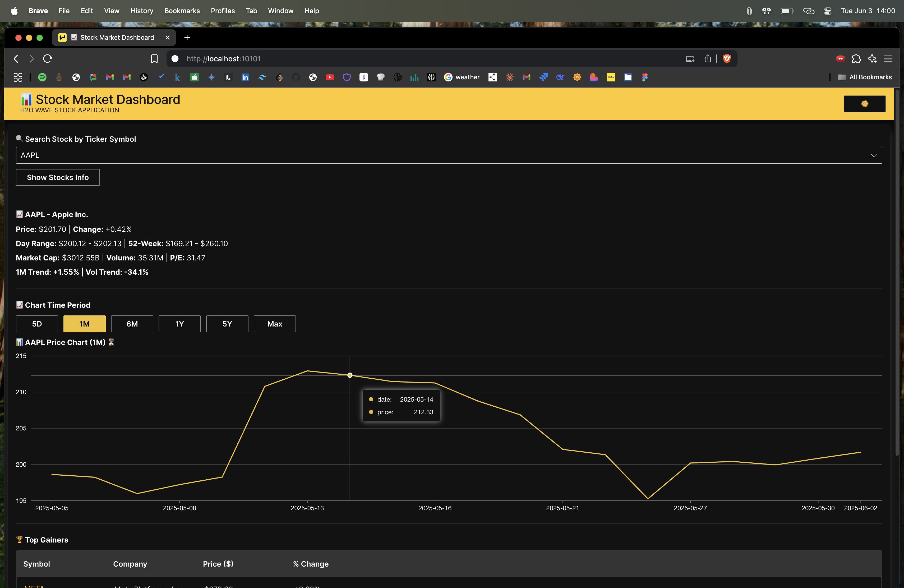The height and width of the screenshot is (588, 904).
Task: Open the YouTube bookmark
Action: [x=330, y=77]
